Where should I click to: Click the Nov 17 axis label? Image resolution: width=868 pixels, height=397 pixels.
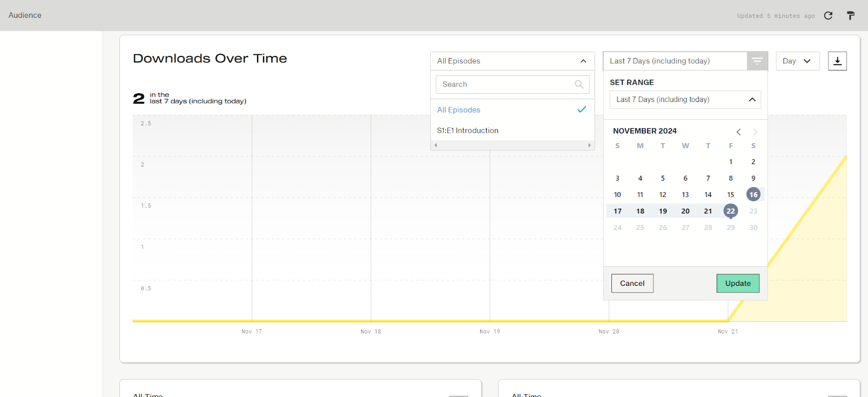tap(252, 331)
